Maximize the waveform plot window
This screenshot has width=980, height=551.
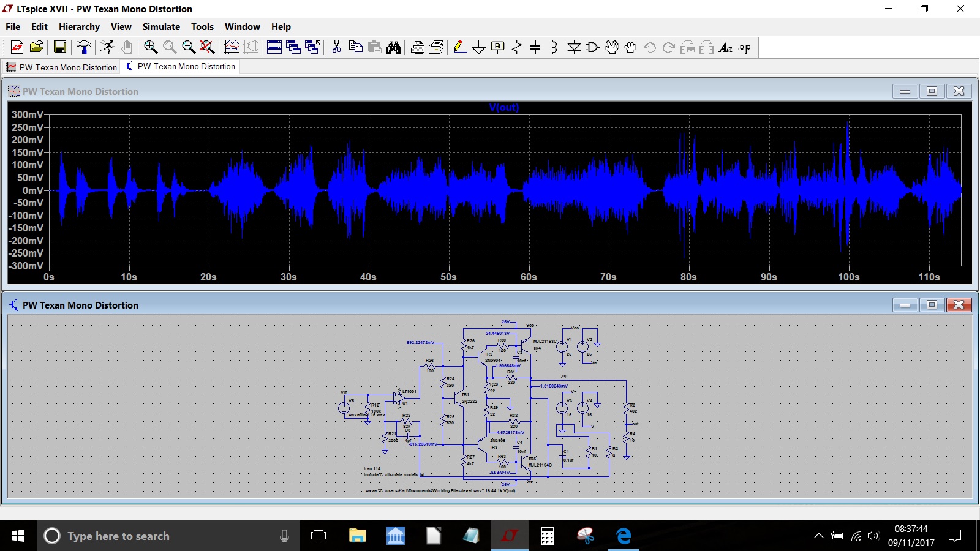(x=932, y=91)
